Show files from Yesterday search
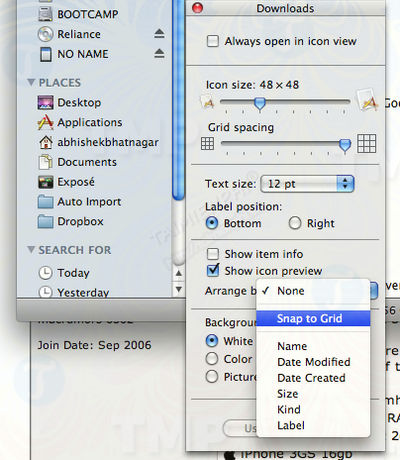 tap(74, 292)
